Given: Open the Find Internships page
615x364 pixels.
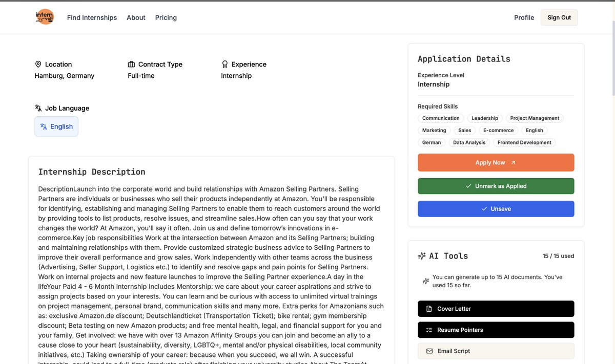Looking at the screenshot, I should coord(92,17).
